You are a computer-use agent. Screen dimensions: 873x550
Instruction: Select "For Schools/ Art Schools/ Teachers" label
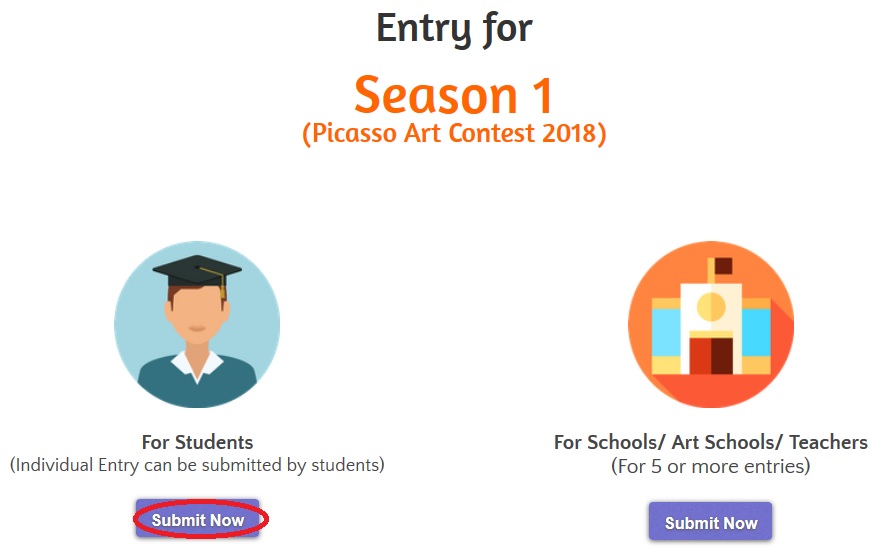click(710, 442)
